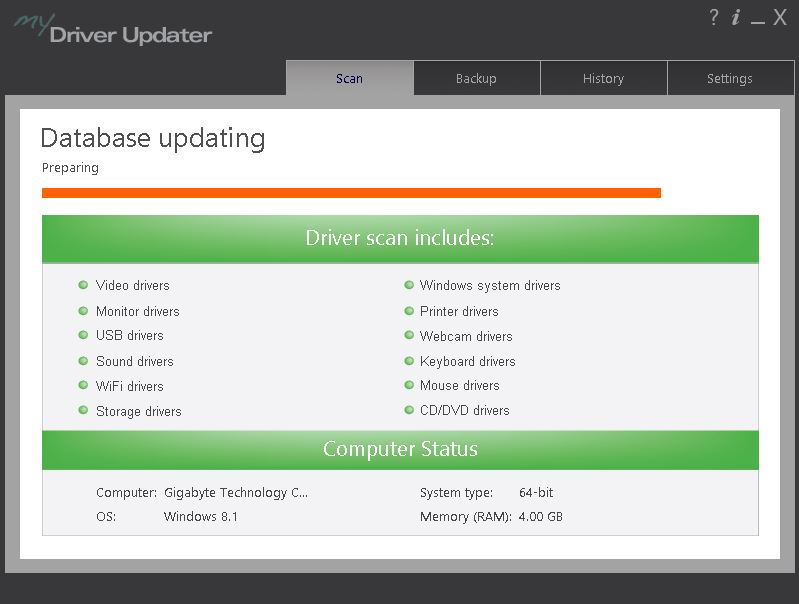The image size is (799, 604).
Task: Click the Storage drivers bullet icon
Action: click(83, 410)
